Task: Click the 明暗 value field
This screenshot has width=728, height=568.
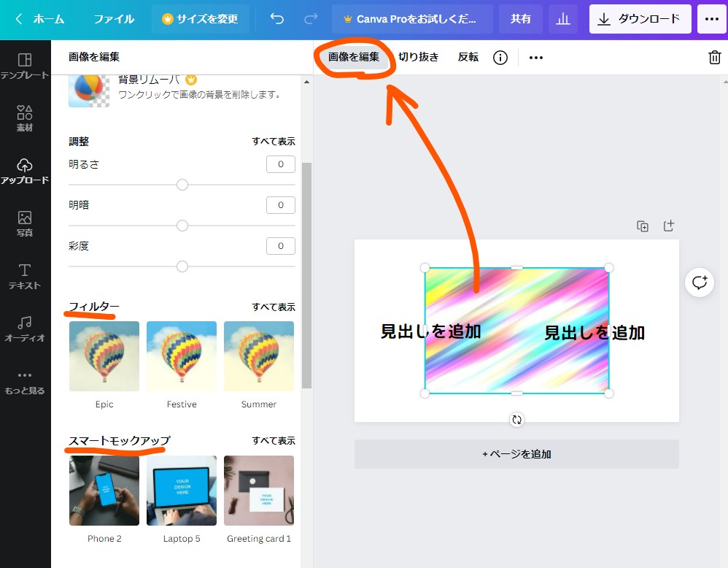Action: (x=280, y=205)
